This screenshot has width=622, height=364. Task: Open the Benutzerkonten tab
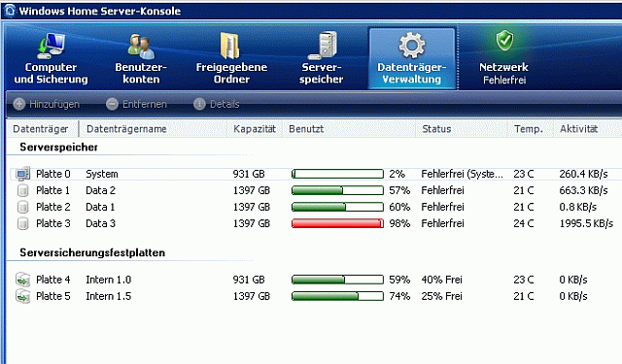coord(141,58)
